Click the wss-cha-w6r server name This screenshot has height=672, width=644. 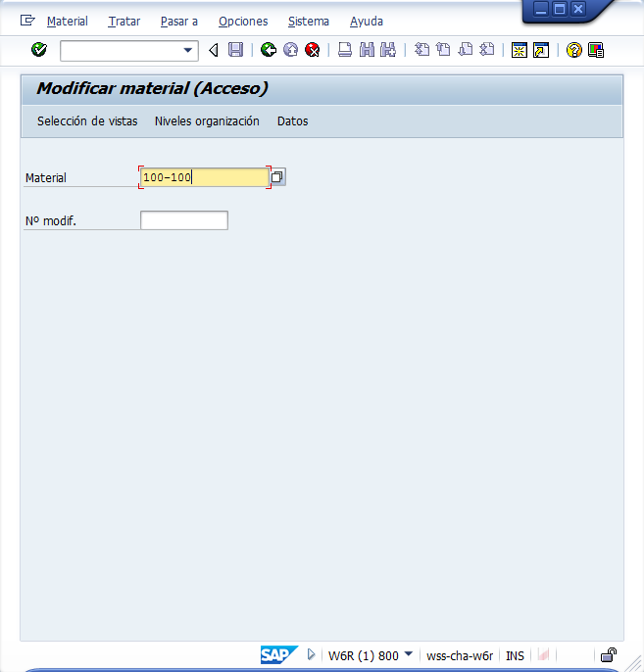point(460,655)
